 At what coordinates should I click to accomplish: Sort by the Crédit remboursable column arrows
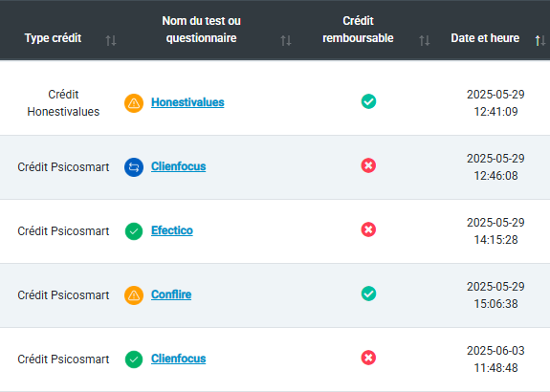(x=425, y=41)
